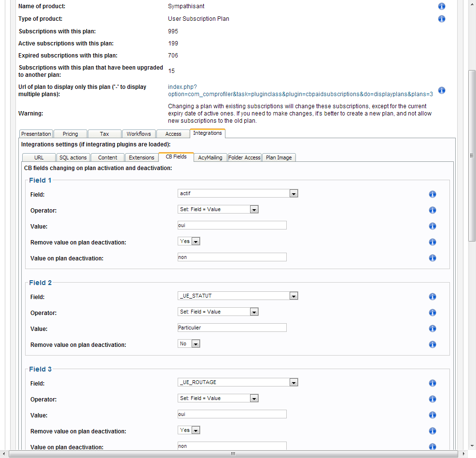Open the Plan Image sub-tab
476x458 pixels.
(x=279, y=157)
